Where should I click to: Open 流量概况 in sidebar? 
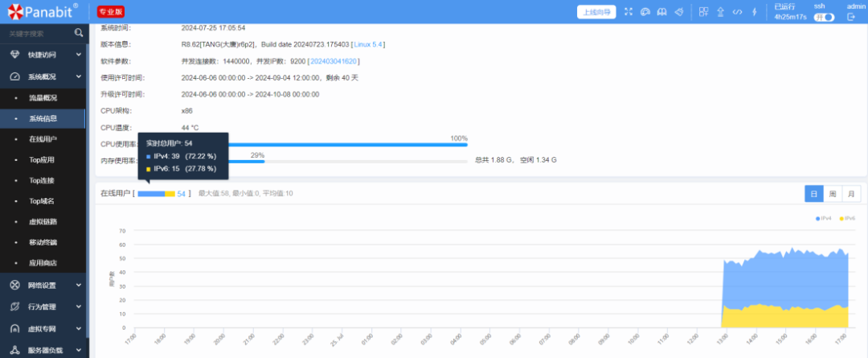43,97
